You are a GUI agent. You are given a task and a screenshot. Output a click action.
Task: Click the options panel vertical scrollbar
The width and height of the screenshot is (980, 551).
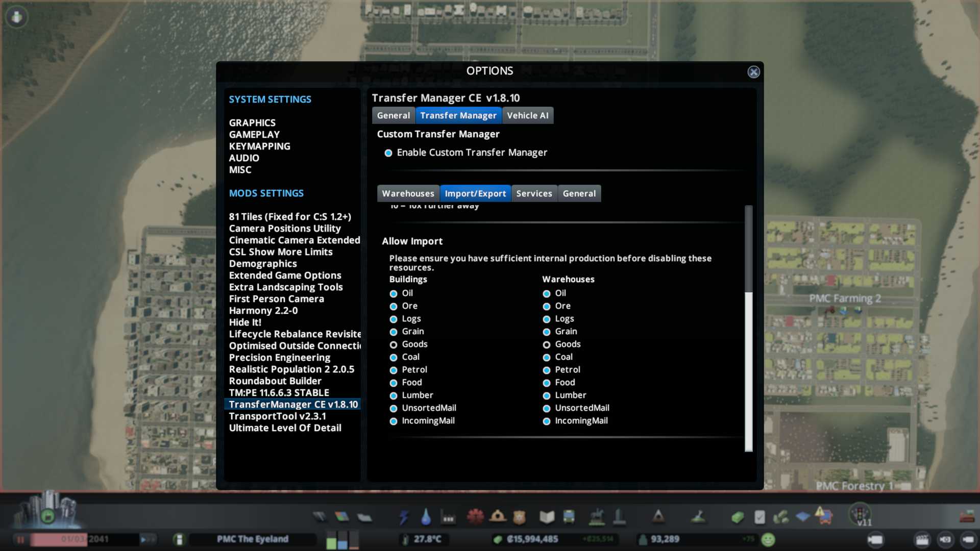pyautogui.click(x=749, y=371)
